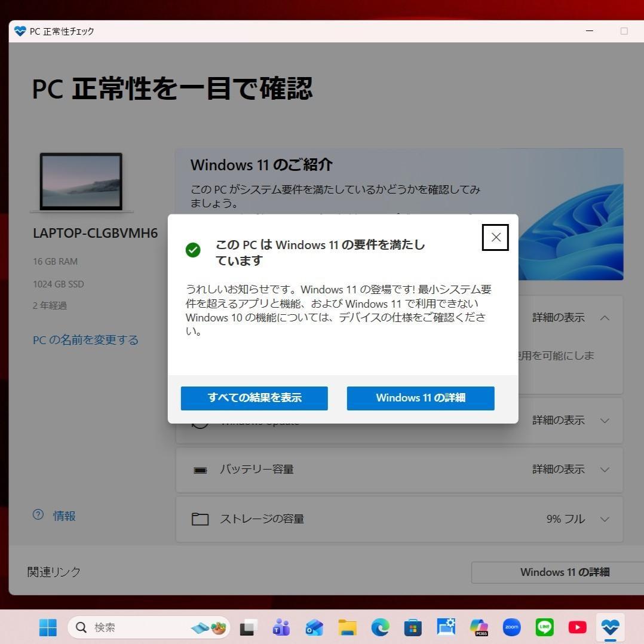Click the Windows Update circular icon
Viewport: 644px width, 644px height.
tap(200, 421)
